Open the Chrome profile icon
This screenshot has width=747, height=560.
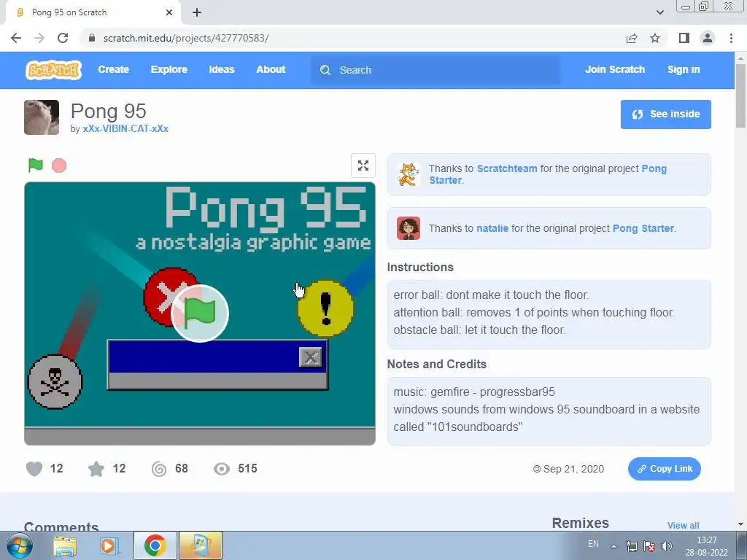tap(708, 38)
